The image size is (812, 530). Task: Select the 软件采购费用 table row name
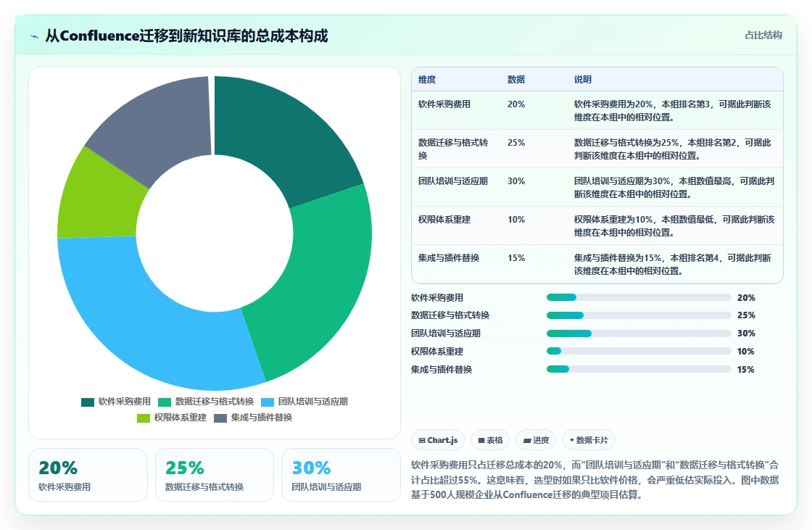[444, 104]
